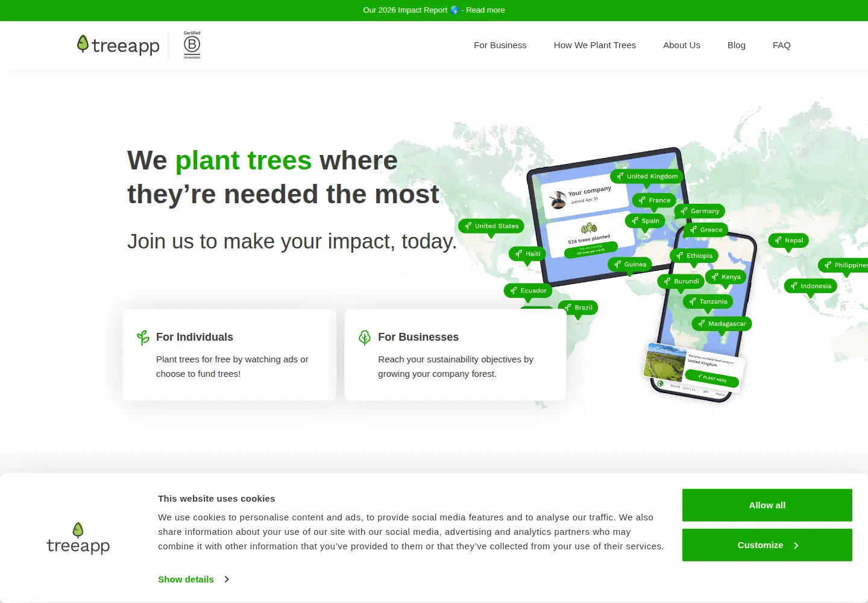Click the Certified B Corporation badge

click(192, 45)
